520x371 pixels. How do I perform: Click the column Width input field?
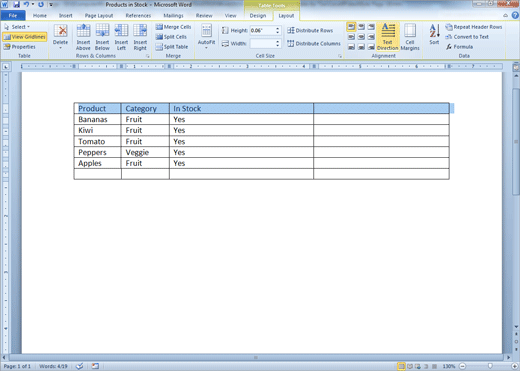262,43
